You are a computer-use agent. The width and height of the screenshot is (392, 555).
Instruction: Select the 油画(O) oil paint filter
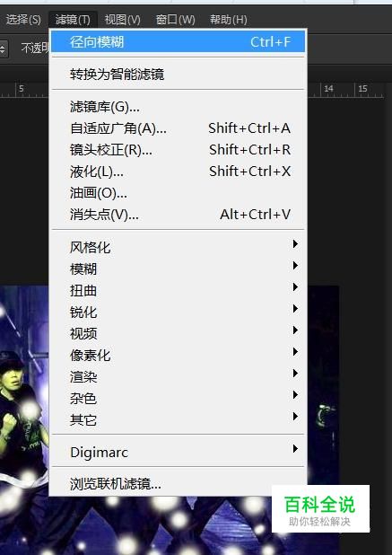click(178, 193)
